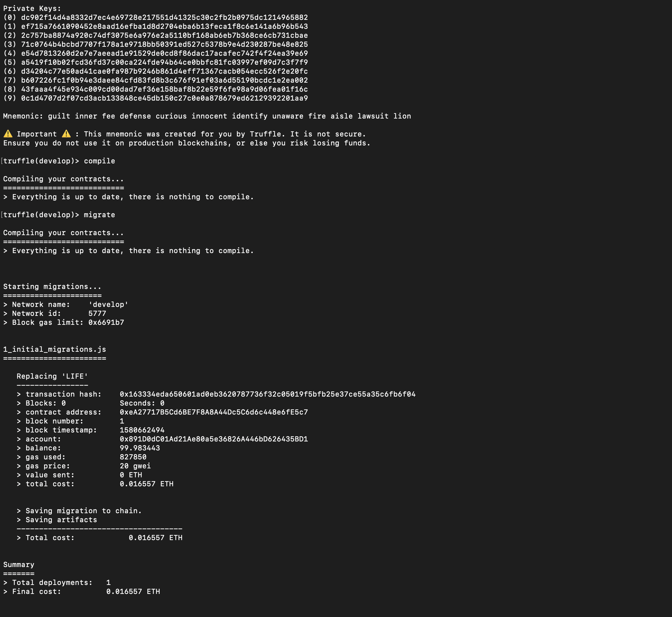
Task: Click the Network id value 5777
Action: pyautogui.click(x=97, y=314)
